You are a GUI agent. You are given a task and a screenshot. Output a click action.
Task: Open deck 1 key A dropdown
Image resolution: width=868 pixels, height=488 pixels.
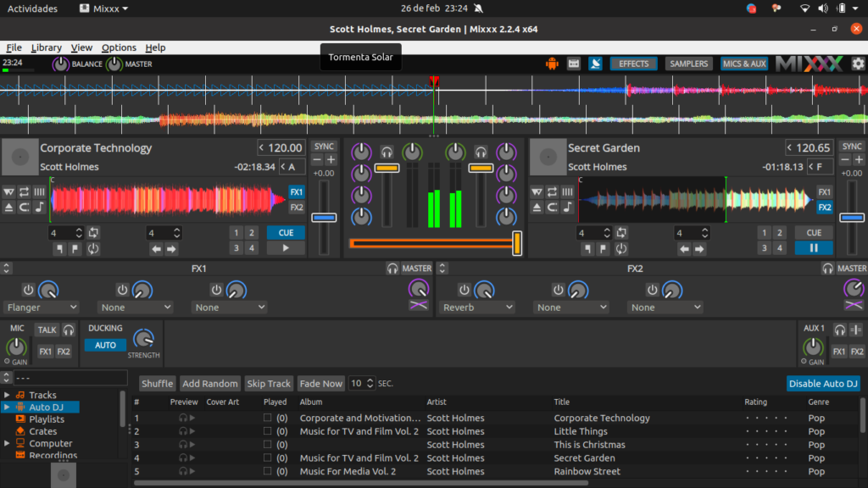click(292, 167)
